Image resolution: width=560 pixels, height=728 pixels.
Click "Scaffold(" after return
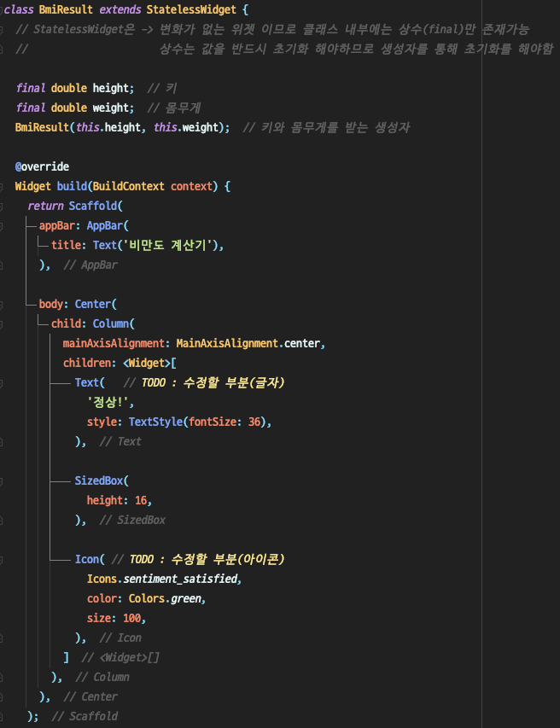(96, 206)
